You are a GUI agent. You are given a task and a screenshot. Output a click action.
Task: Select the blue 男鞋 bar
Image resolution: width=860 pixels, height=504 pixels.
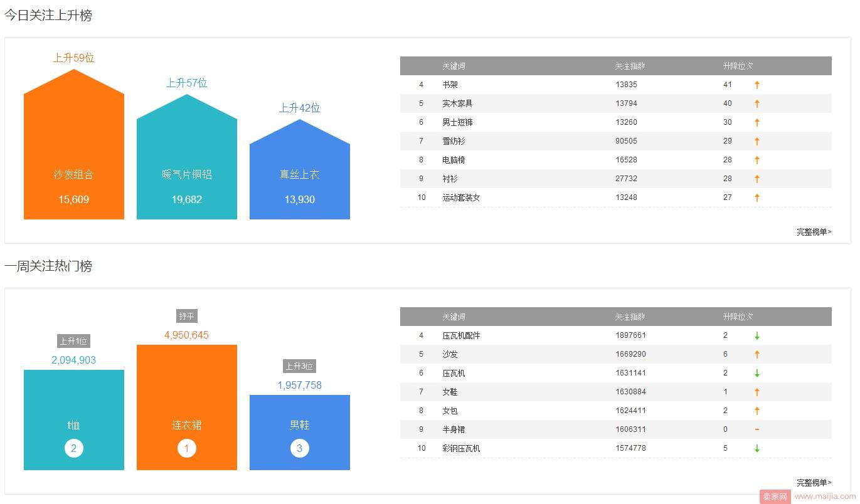(300, 433)
